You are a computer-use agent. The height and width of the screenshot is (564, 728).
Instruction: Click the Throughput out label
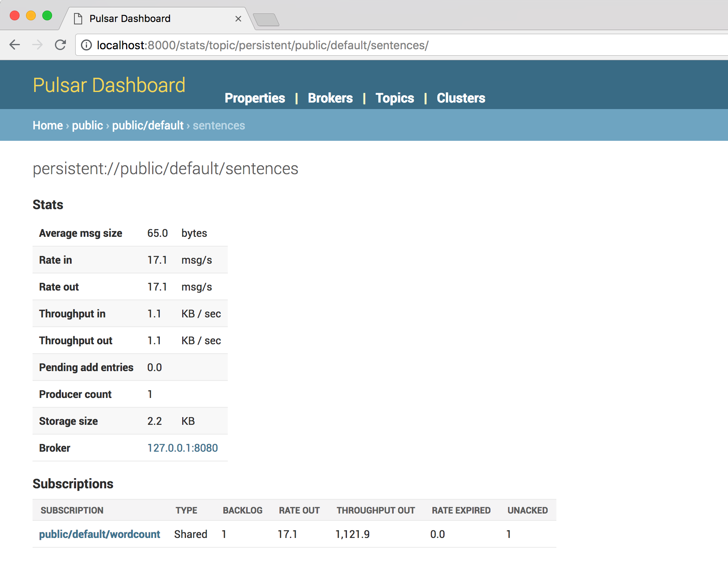[76, 341]
